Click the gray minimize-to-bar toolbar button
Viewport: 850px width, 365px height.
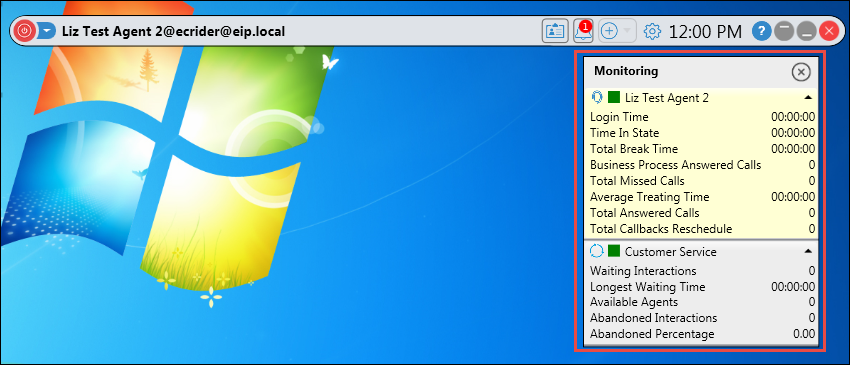click(783, 31)
